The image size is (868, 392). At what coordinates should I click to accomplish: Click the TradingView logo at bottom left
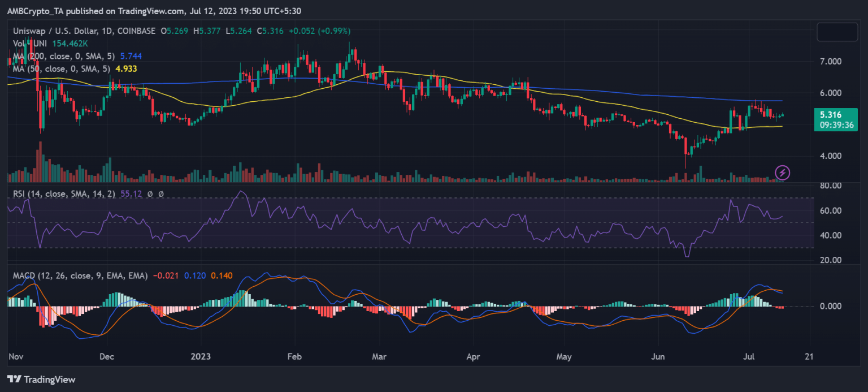point(41,380)
